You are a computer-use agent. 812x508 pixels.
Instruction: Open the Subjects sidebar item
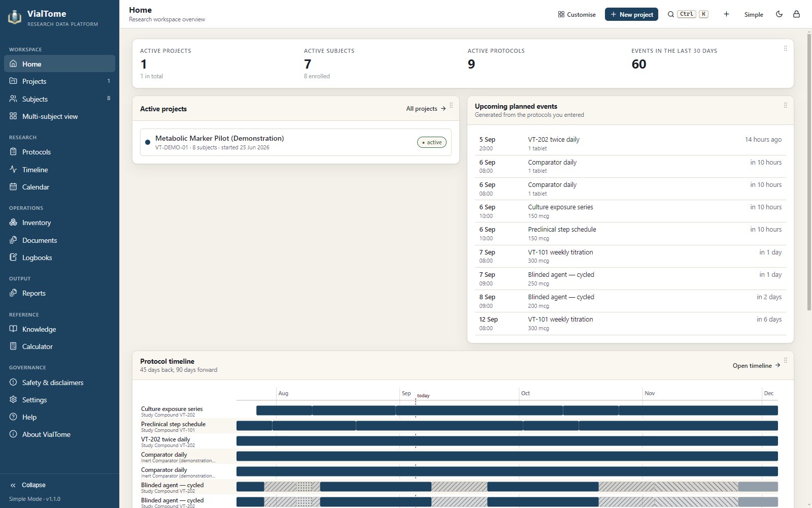click(x=59, y=99)
